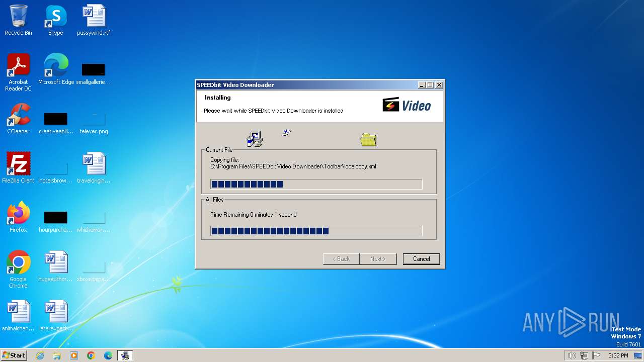Click the SPEEDbit Video logo in installer
The width and height of the screenshot is (644, 362).
pyautogui.click(x=407, y=105)
